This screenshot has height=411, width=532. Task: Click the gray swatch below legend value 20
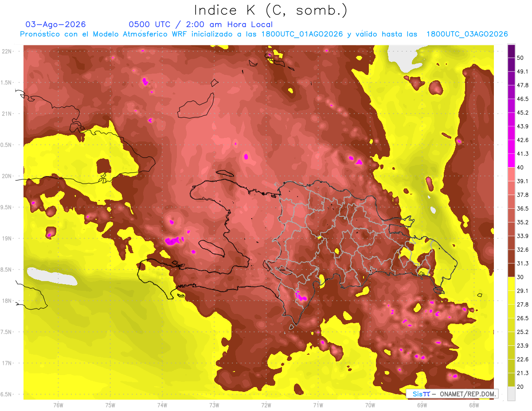tap(511, 394)
